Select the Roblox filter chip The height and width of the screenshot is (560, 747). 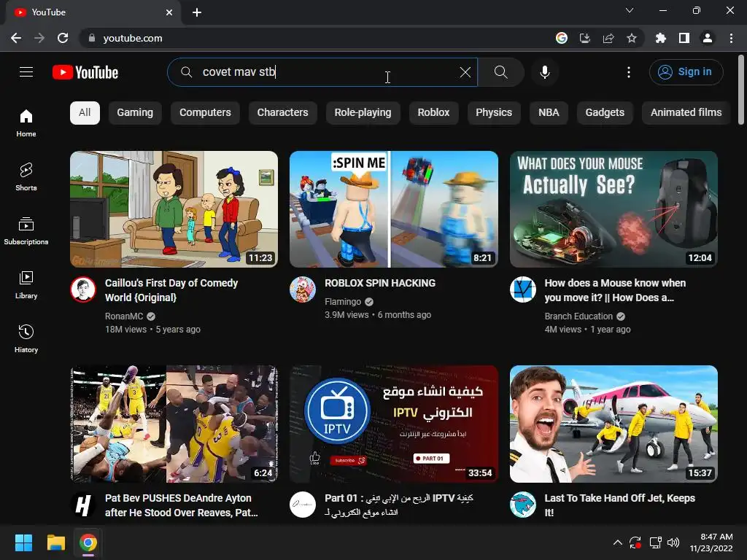433,113
